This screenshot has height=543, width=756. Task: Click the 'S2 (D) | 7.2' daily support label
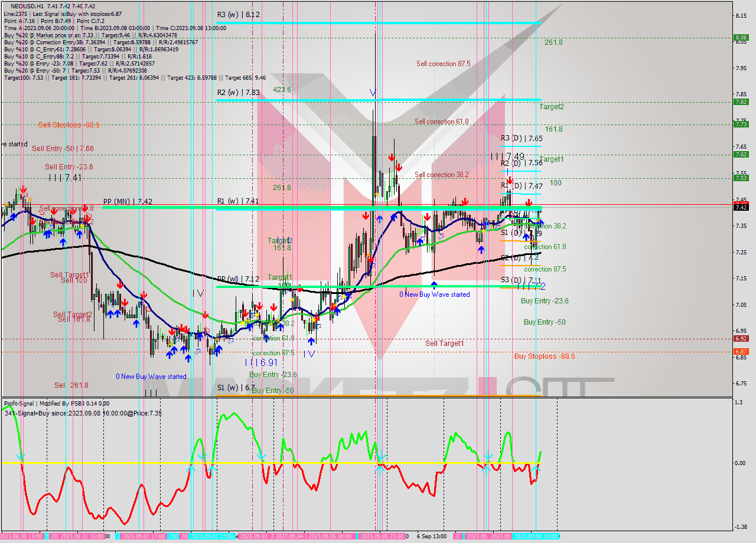click(x=520, y=257)
